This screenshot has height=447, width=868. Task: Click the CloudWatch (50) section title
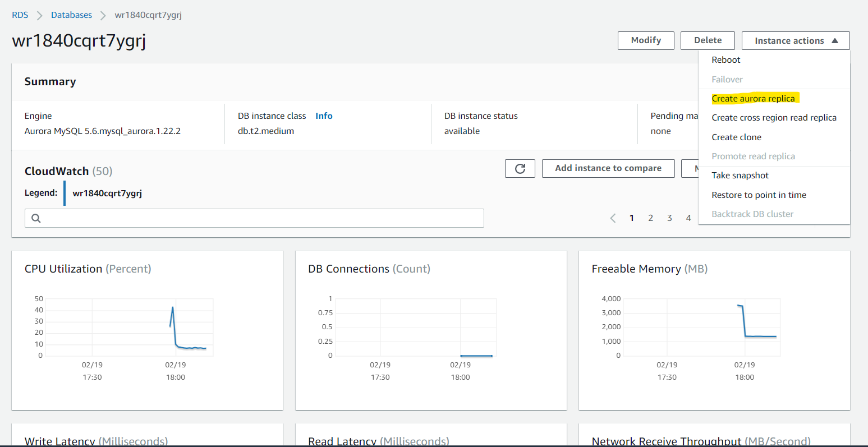pos(68,172)
